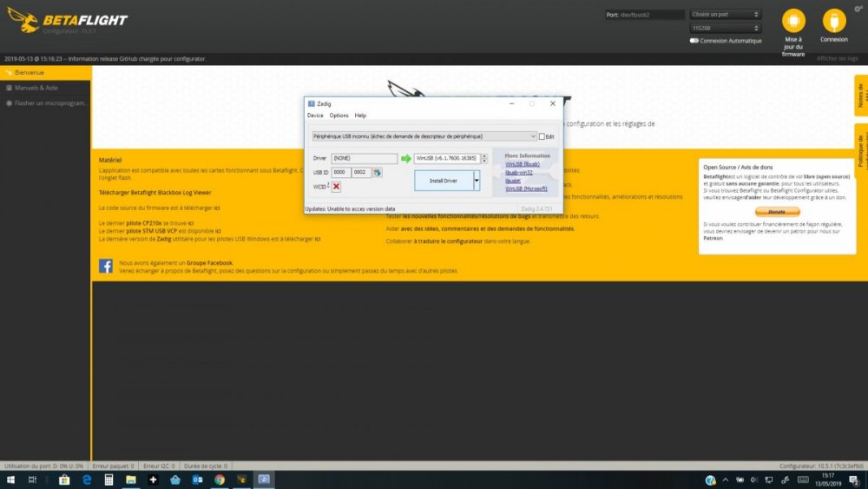Open the WinUSB (libusb) link
868x489 pixels.
[x=522, y=164]
